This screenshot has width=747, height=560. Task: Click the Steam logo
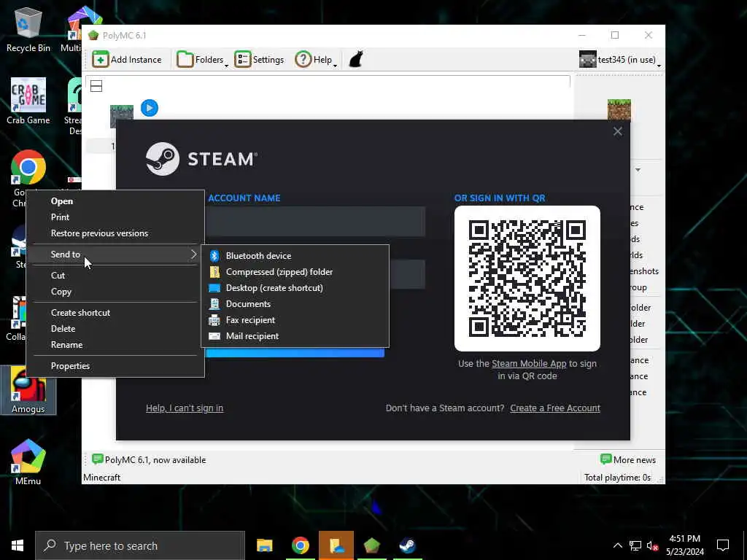(x=201, y=159)
